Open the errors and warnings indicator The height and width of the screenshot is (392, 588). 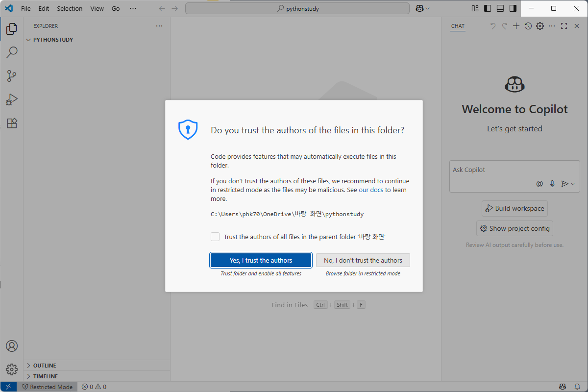pos(94,387)
